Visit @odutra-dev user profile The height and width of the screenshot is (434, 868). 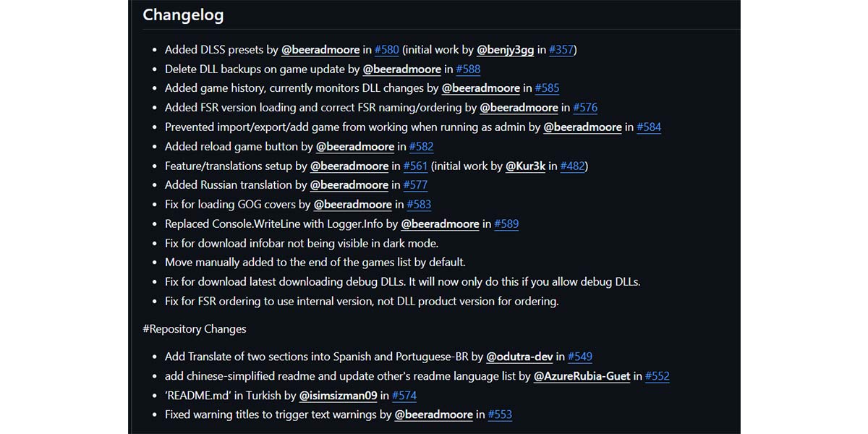(519, 357)
